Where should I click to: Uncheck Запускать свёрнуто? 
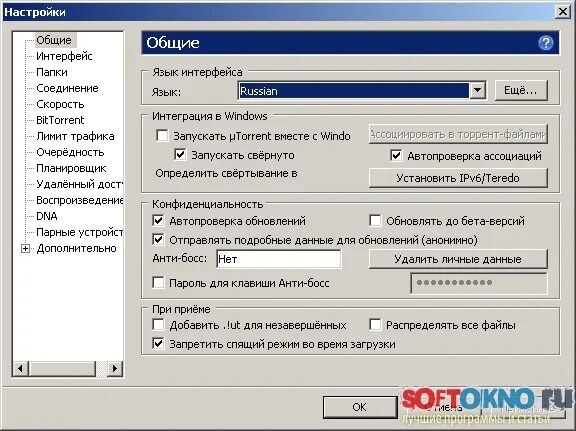[x=180, y=155]
